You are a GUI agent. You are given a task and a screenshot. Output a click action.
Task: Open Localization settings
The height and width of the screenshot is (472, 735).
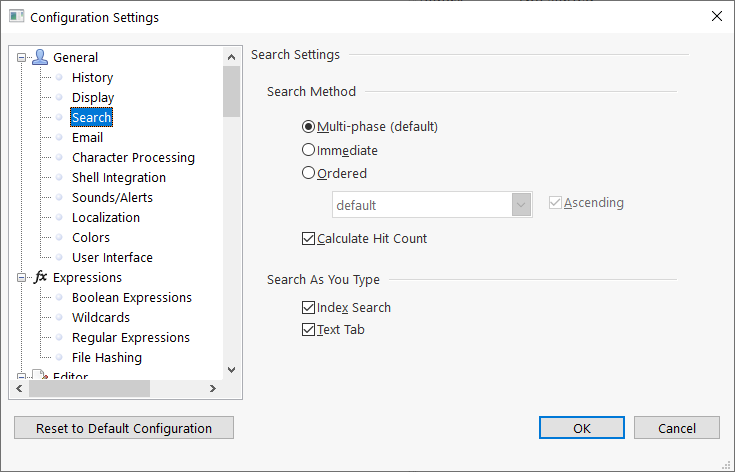[105, 217]
